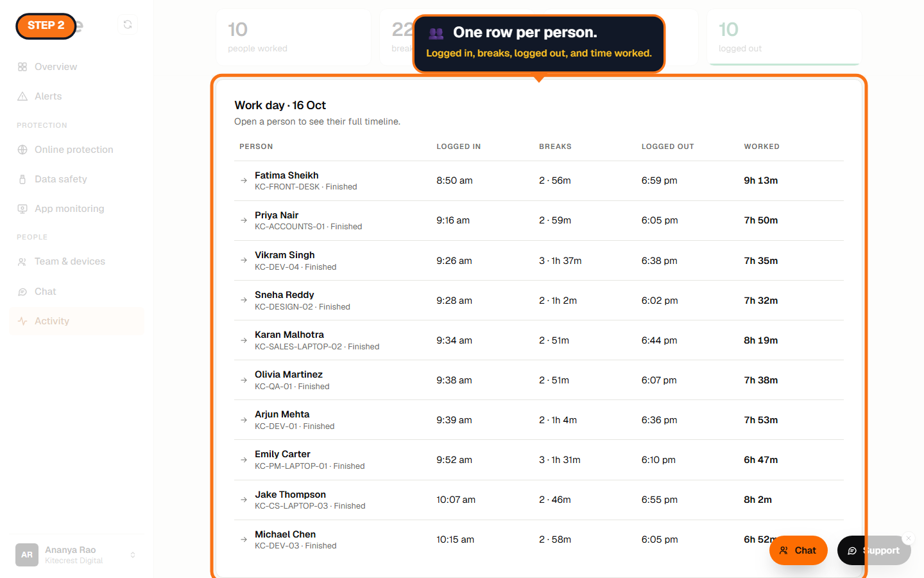Image resolution: width=924 pixels, height=578 pixels.
Task: Click the Overview grid icon in the sidebar
Action: (x=22, y=67)
